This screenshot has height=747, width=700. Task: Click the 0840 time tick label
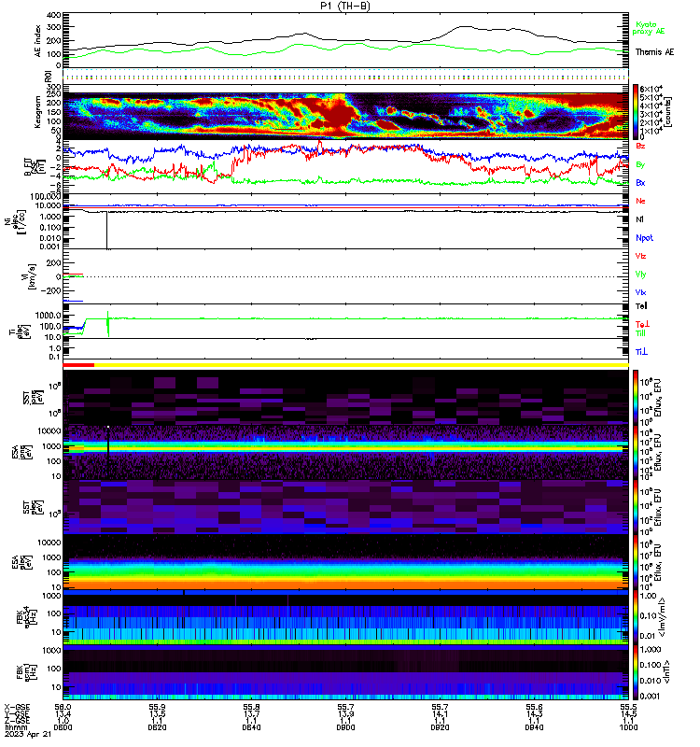(x=251, y=727)
